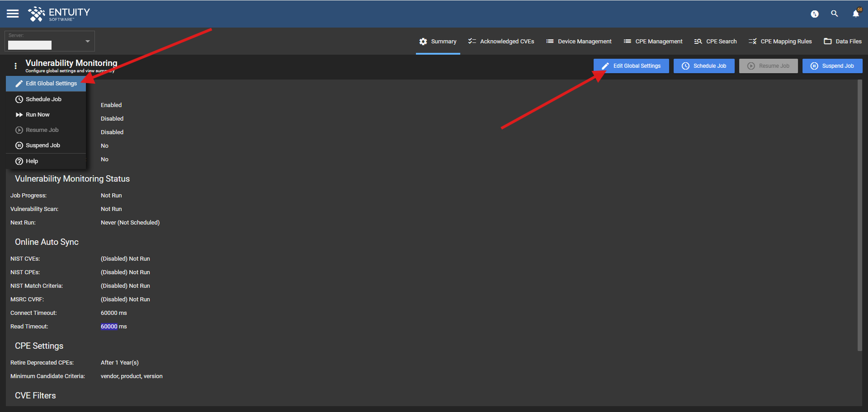Click the greyed Resume Job button
The width and height of the screenshot is (868, 412).
(769, 66)
